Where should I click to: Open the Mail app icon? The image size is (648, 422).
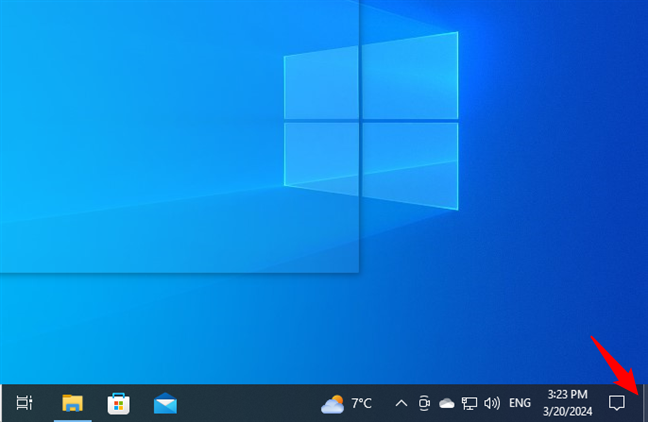(165, 403)
